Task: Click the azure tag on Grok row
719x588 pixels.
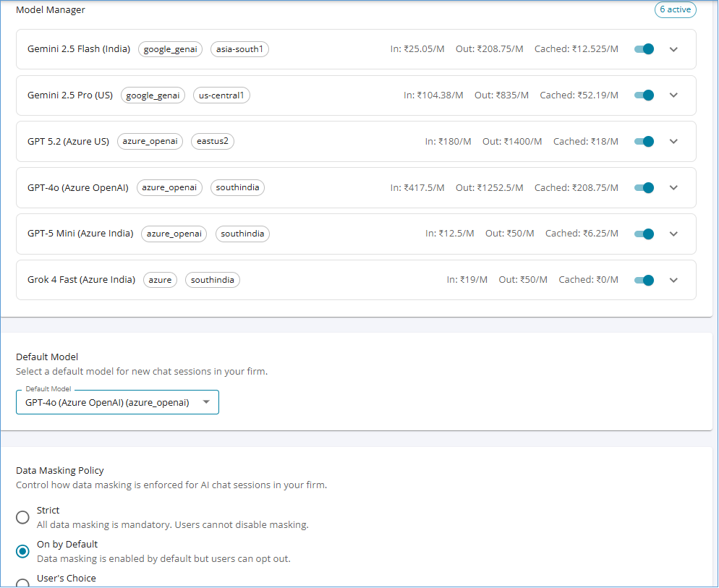Action: 160,280
